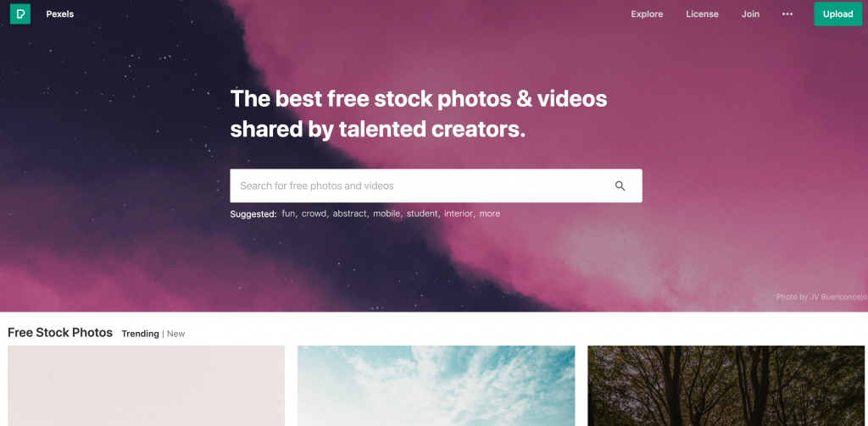Select the suggested term 'crowd'
This screenshot has height=426, width=868.
pos(314,213)
